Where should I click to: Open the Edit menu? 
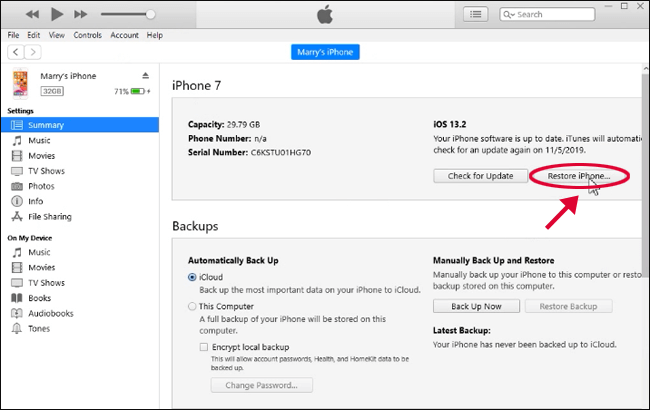click(x=34, y=35)
